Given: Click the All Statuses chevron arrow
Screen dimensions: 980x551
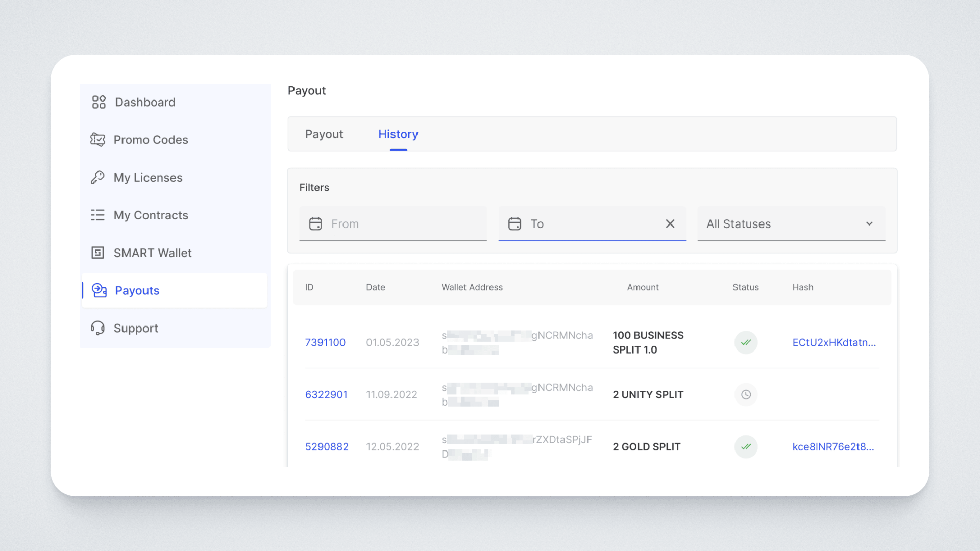Looking at the screenshot, I should [x=869, y=224].
